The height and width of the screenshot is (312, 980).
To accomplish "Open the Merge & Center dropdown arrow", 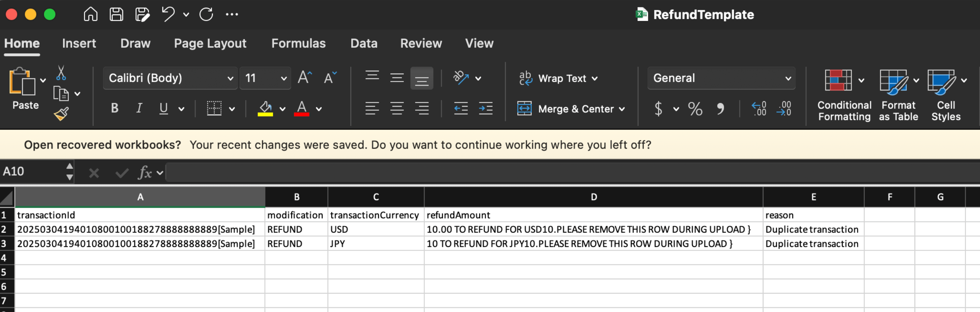I will tap(622, 109).
